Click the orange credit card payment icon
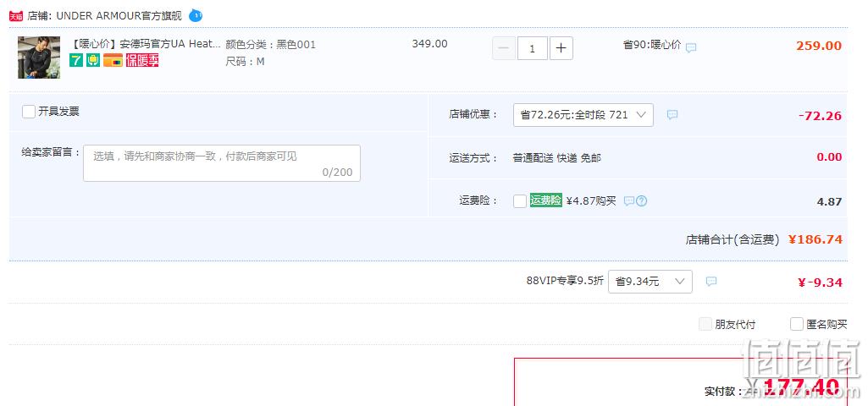Image resolution: width=868 pixels, height=406 pixels. pyautogui.click(x=113, y=60)
